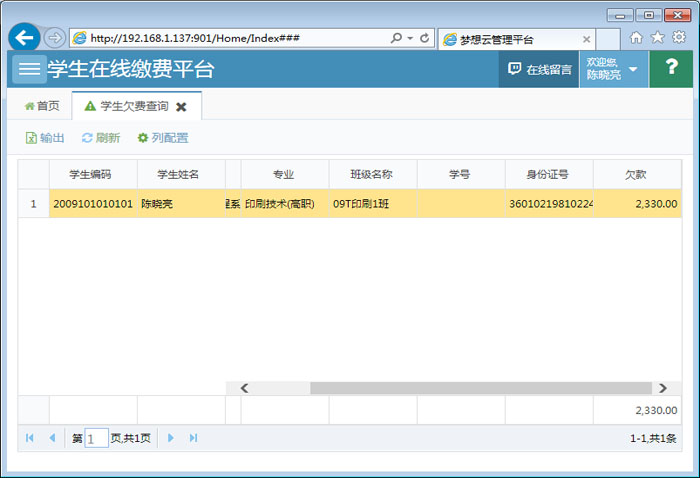
Task: Go to the next page
Action: pos(171,438)
